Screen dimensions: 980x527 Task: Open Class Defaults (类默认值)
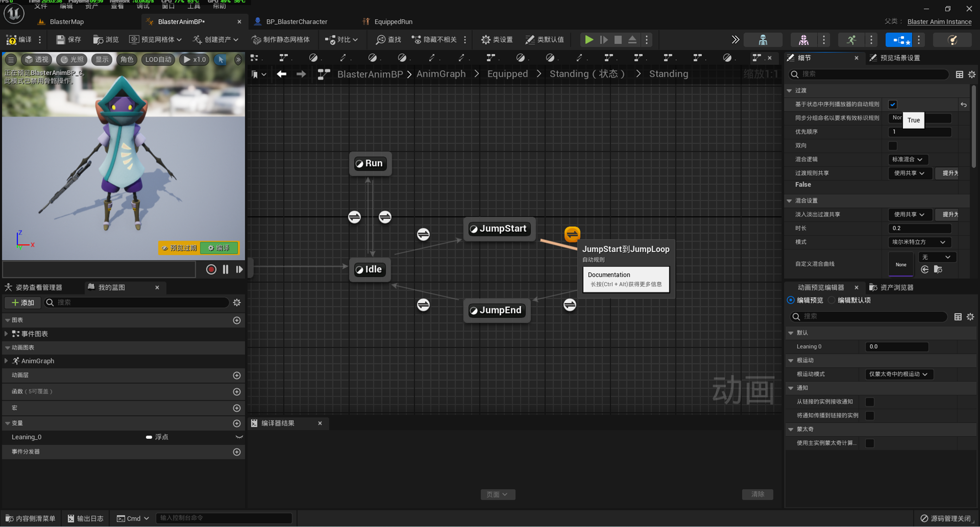click(x=545, y=40)
